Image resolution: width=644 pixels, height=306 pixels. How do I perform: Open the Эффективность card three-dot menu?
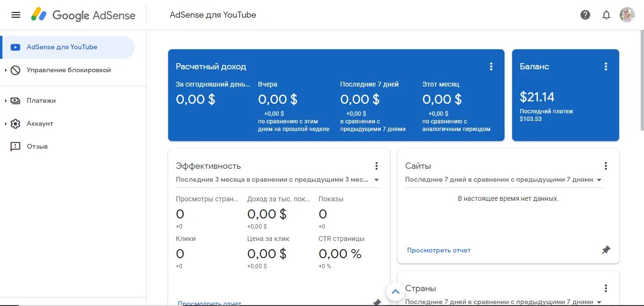click(376, 166)
